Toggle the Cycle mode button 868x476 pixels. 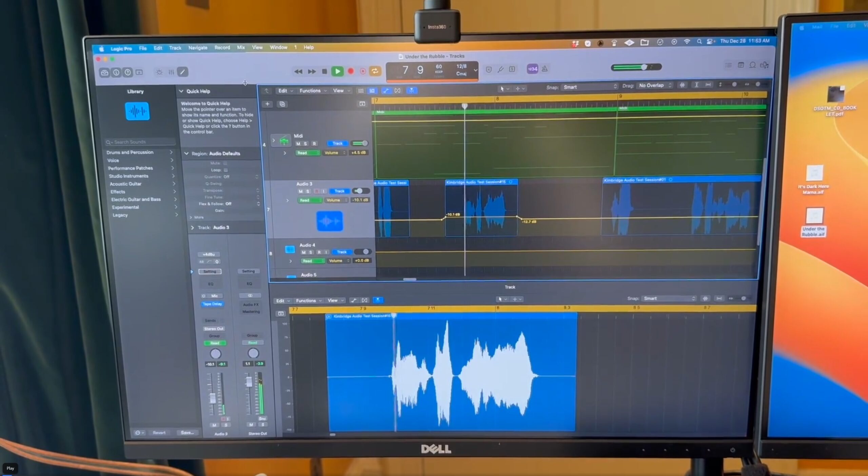(x=375, y=71)
